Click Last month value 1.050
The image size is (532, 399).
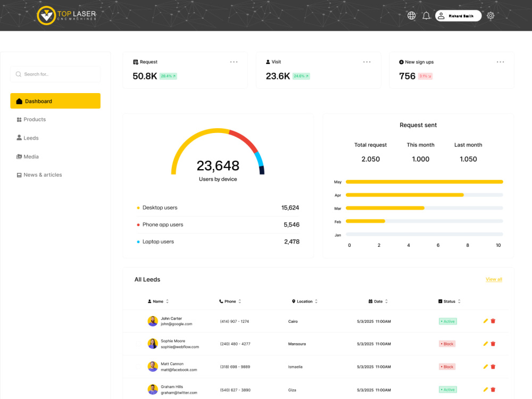(x=468, y=159)
